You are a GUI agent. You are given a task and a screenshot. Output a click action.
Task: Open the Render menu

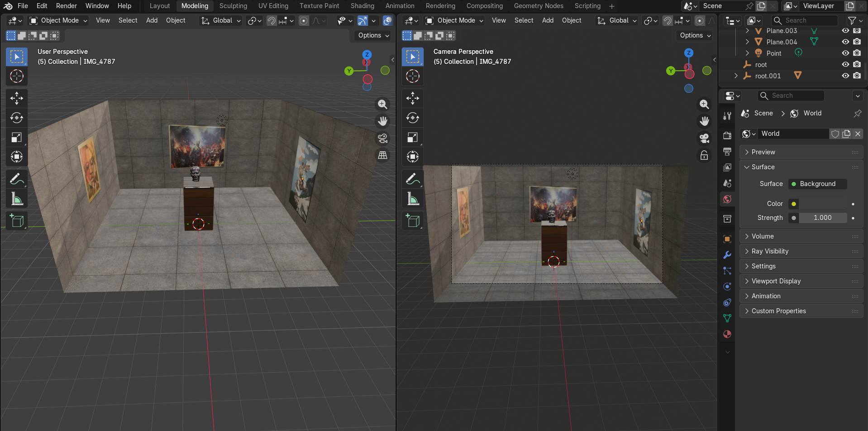tap(67, 6)
